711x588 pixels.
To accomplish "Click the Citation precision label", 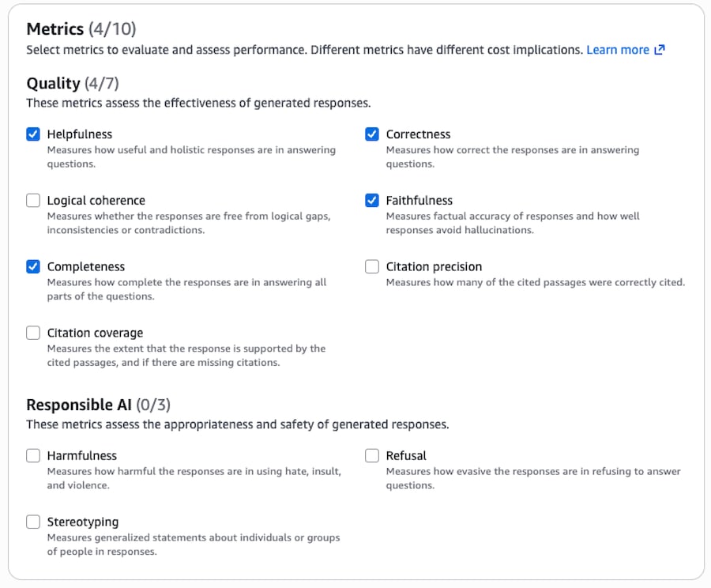I will [434, 267].
